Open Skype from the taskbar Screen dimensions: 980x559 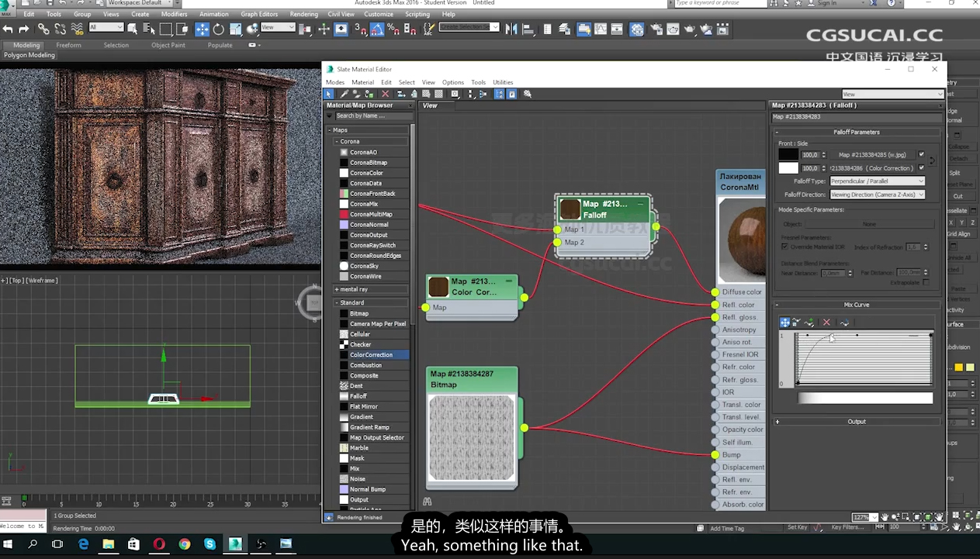pyautogui.click(x=210, y=544)
